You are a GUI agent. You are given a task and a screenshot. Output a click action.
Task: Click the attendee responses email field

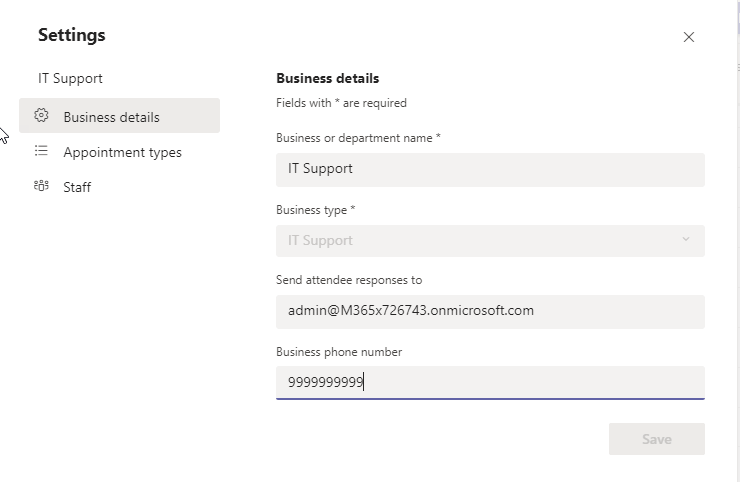(x=490, y=311)
